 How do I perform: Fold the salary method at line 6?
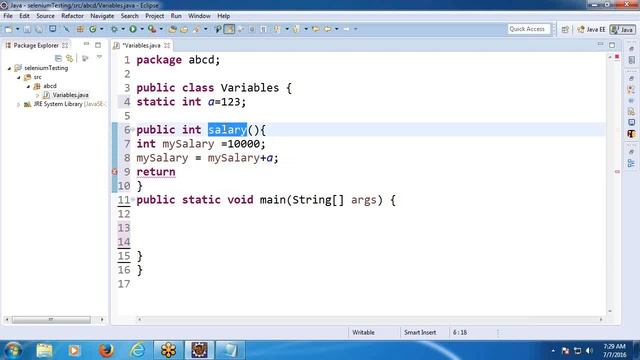click(x=133, y=129)
